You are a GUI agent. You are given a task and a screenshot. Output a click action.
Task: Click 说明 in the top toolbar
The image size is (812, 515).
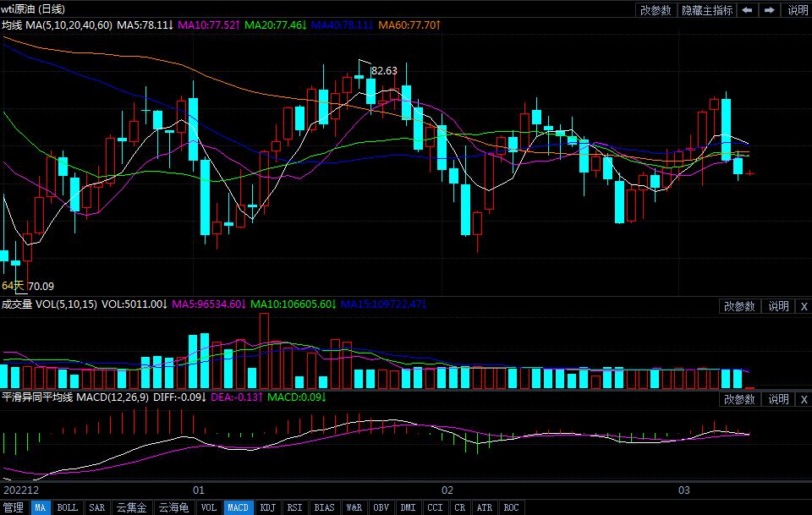pyautogui.click(x=798, y=10)
